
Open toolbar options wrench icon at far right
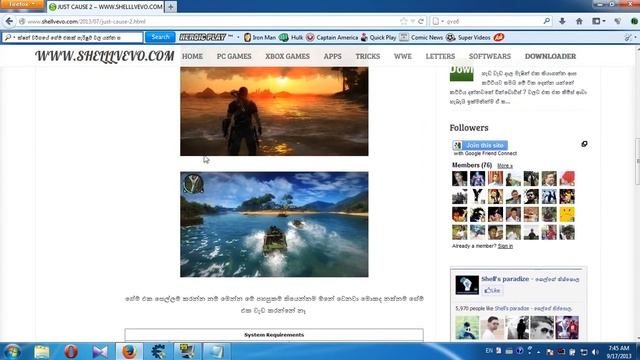point(628,38)
